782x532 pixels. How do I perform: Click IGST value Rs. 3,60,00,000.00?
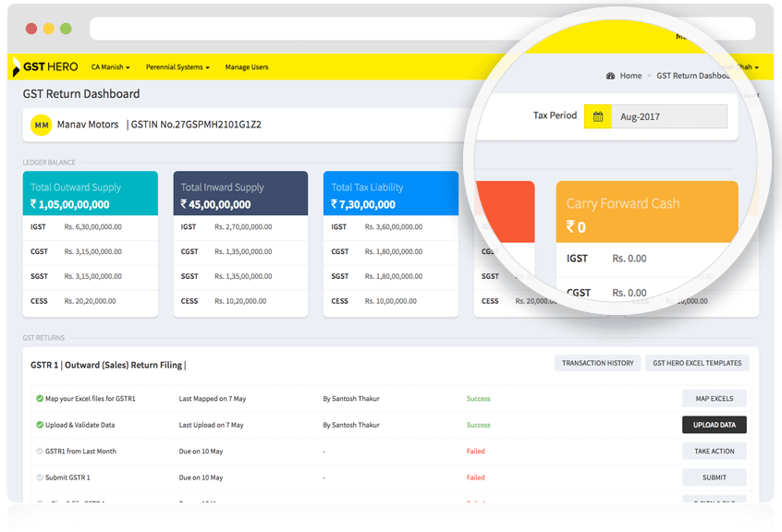click(394, 226)
